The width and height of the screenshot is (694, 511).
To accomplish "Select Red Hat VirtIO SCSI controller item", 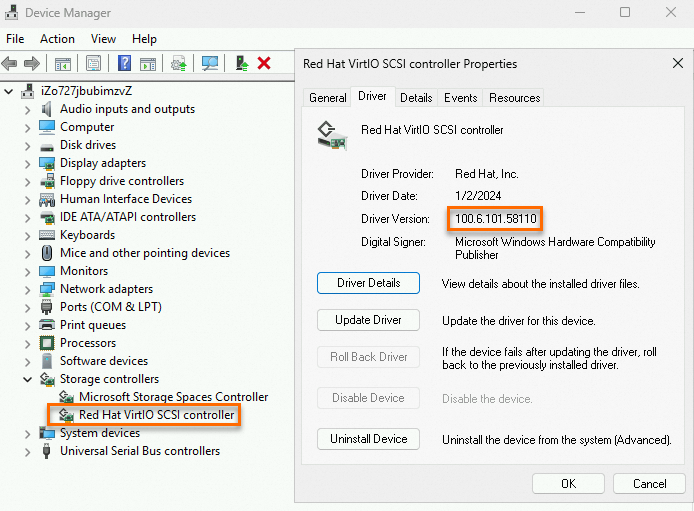I will point(156,415).
